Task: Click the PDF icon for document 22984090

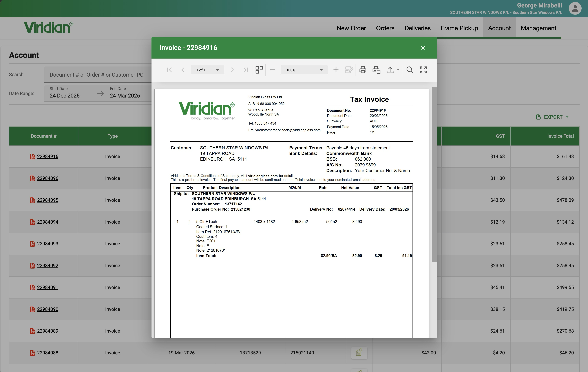Action: pos(33,309)
